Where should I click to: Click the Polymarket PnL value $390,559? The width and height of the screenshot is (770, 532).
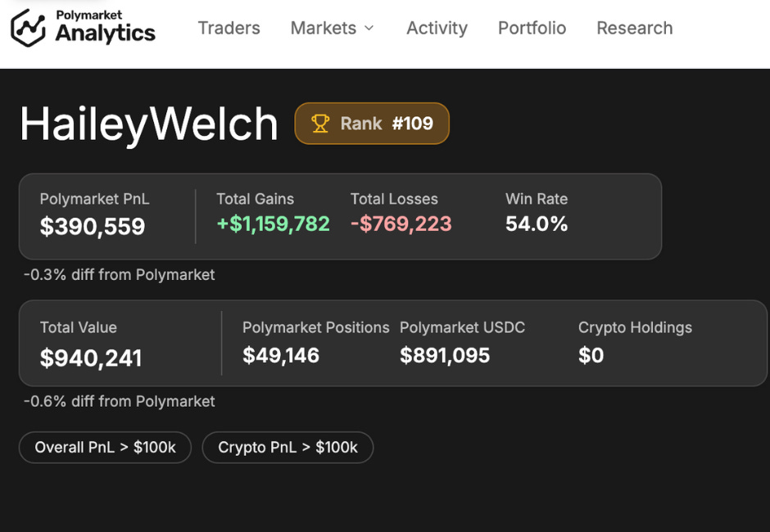coord(93,226)
